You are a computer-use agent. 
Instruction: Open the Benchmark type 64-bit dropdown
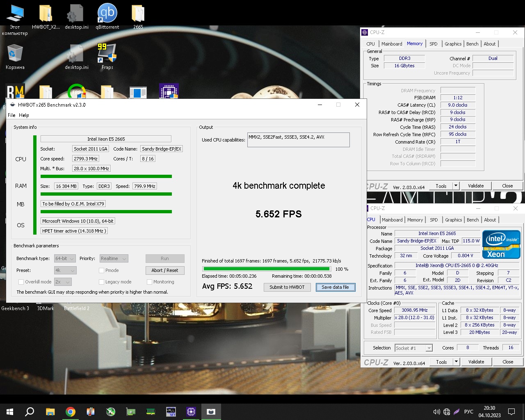(65, 258)
